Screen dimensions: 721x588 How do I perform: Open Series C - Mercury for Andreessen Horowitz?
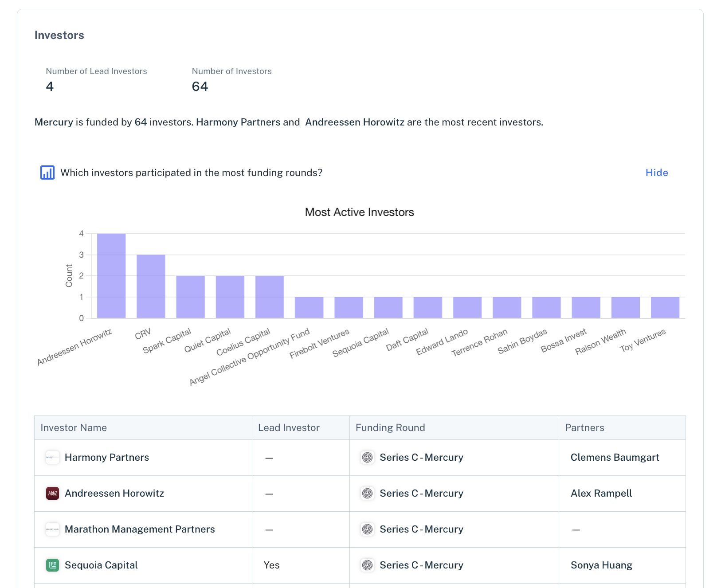(x=421, y=493)
